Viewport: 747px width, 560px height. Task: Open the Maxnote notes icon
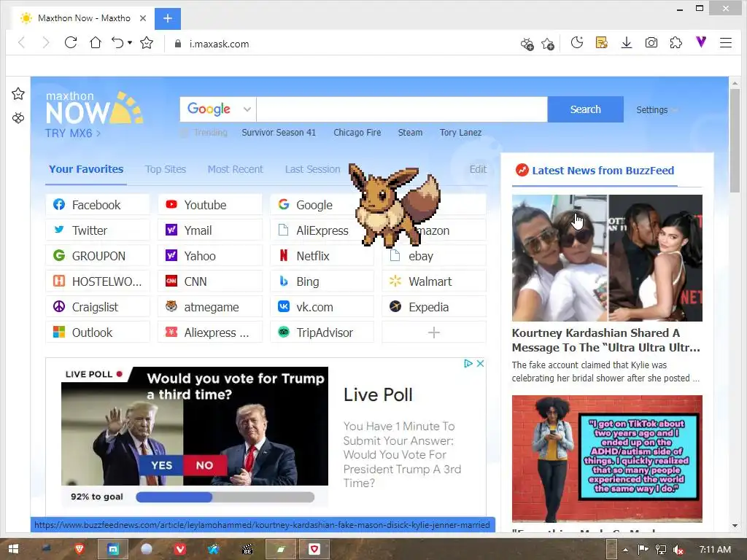tap(602, 43)
